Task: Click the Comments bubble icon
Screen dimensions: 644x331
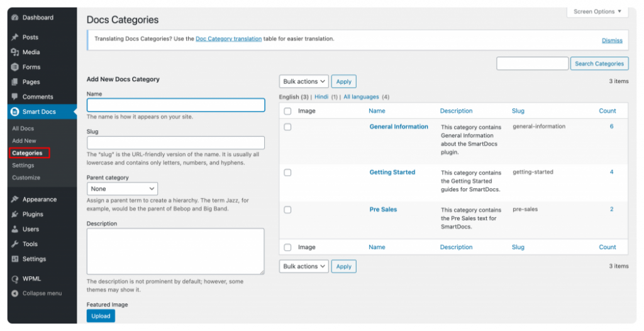Action: pyautogui.click(x=15, y=97)
